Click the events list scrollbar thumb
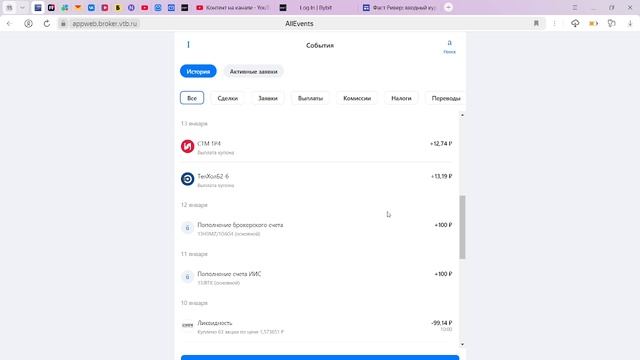Viewport: 640px width, 360px height. (x=462, y=227)
